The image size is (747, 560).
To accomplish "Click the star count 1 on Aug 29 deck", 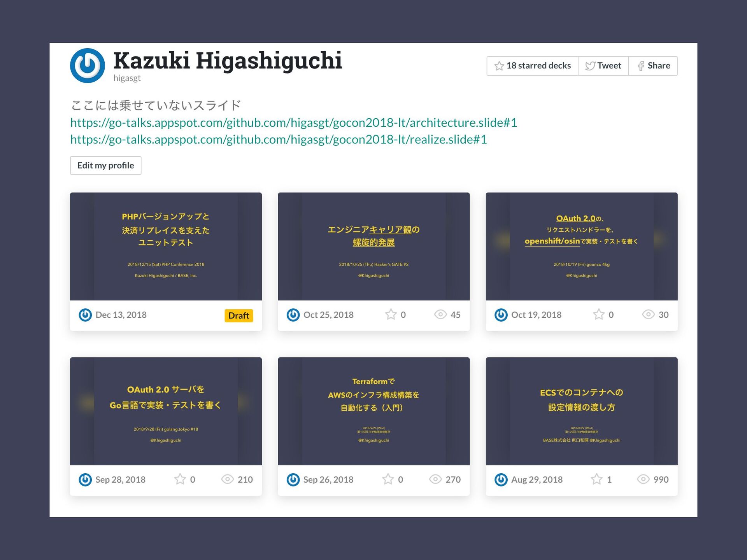I will (x=609, y=479).
